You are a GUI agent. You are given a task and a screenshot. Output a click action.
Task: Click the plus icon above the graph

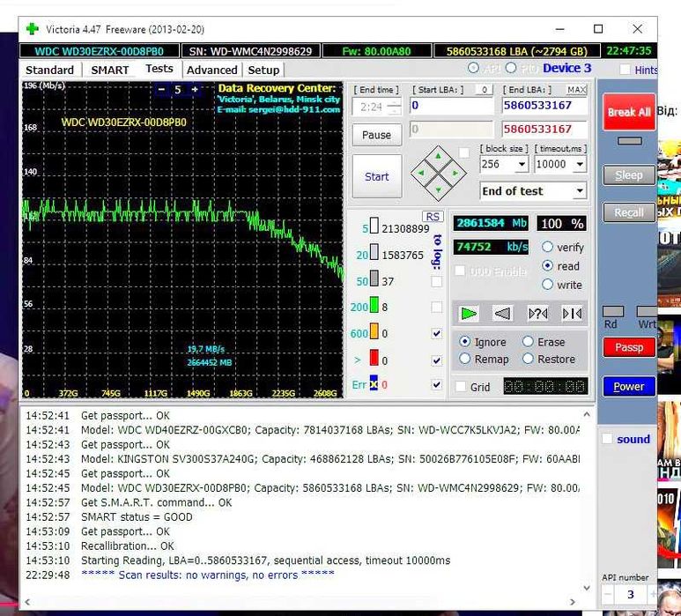coord(195,89)
